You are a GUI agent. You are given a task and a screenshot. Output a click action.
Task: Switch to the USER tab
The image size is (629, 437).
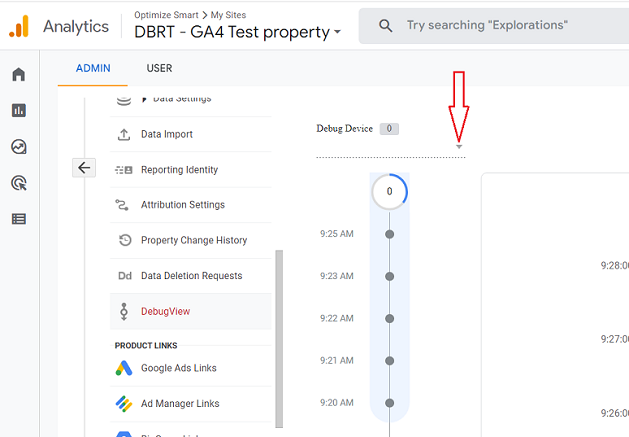click(159, 68)
